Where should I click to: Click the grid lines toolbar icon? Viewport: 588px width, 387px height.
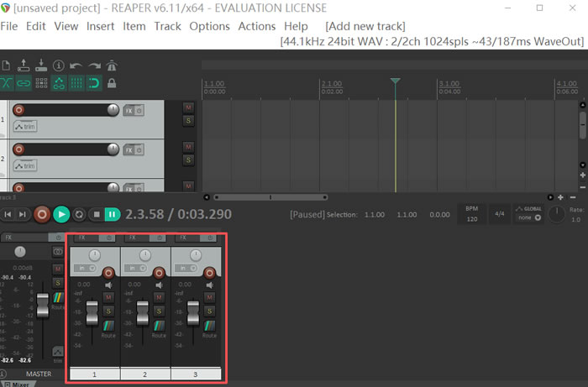click(76, 83)
